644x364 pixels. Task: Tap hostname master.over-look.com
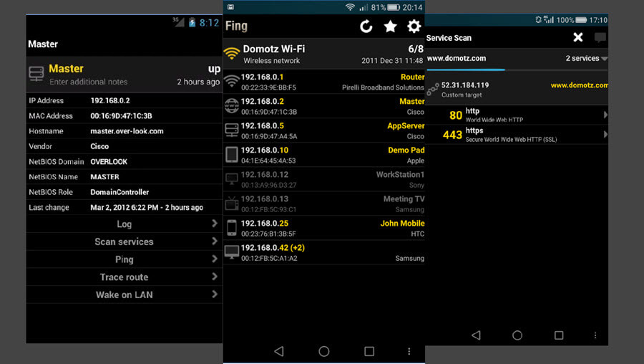[x=127, y=131]
